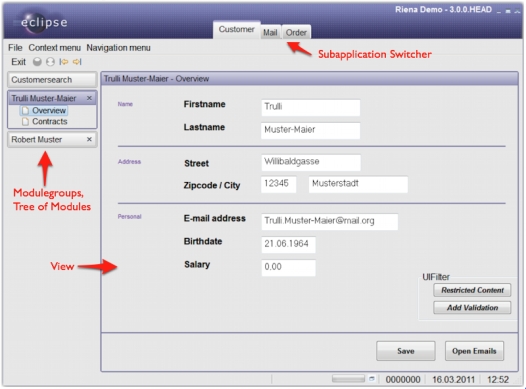Click the 'Address' section label
The image size is (526, 389).
(129, 162)
